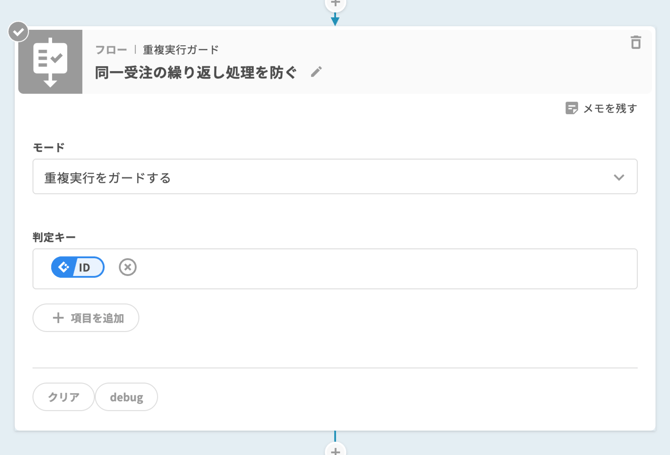Open the モード dropdown
The height and width of the screenshot is (455, 670).
(x=335, y=177)
